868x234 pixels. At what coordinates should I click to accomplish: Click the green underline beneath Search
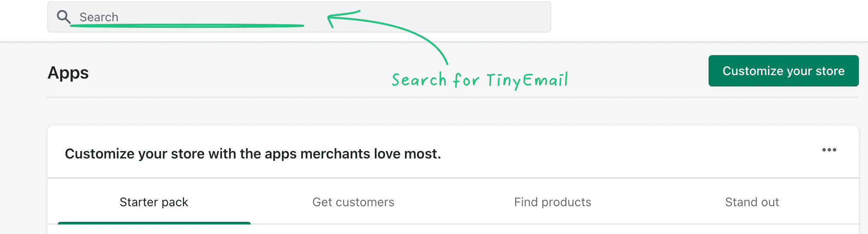pyautogui.click(x=187, y=26)
